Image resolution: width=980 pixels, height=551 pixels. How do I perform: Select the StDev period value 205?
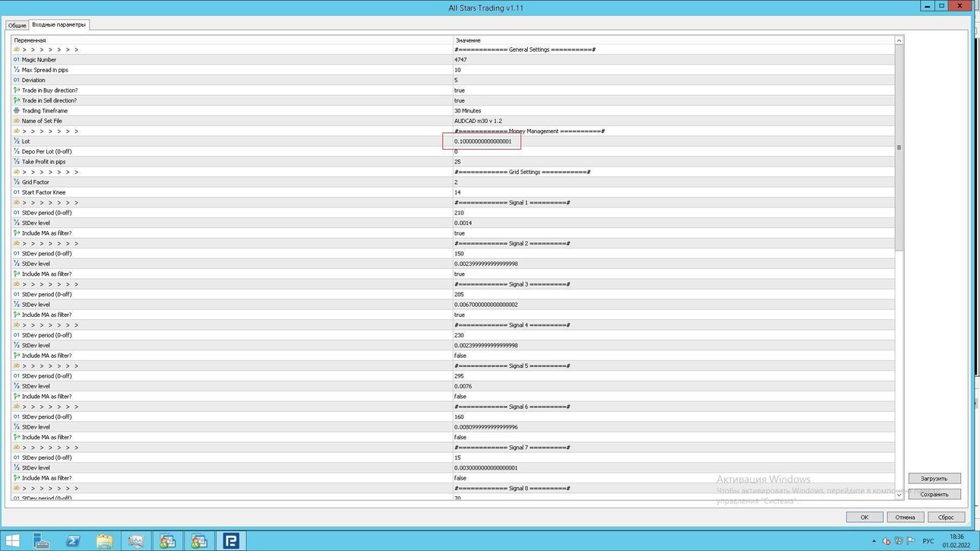459,294
